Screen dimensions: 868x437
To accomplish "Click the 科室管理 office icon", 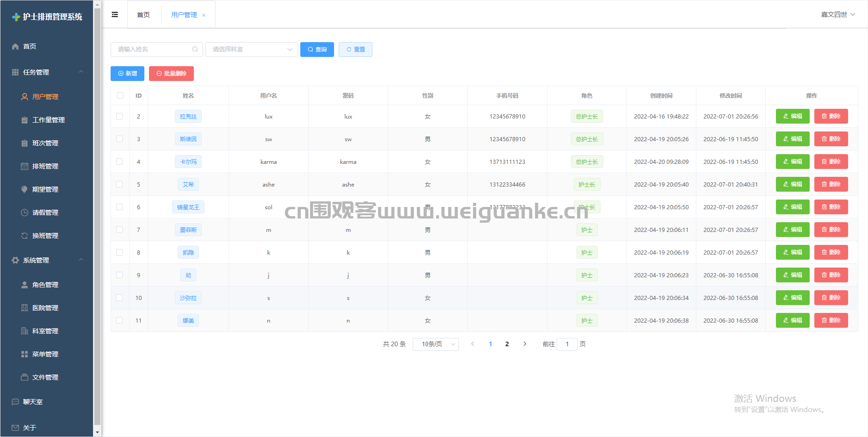I will [x=25, y=331].
